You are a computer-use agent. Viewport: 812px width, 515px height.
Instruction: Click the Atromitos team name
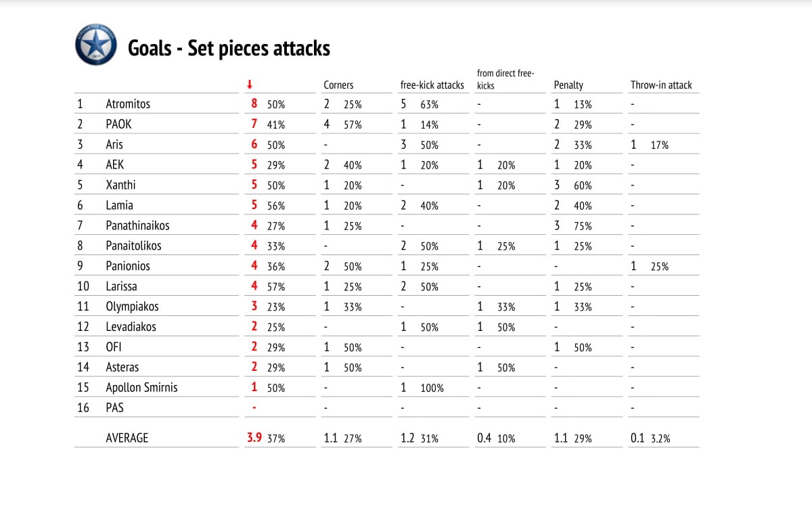tap(128, 104)
